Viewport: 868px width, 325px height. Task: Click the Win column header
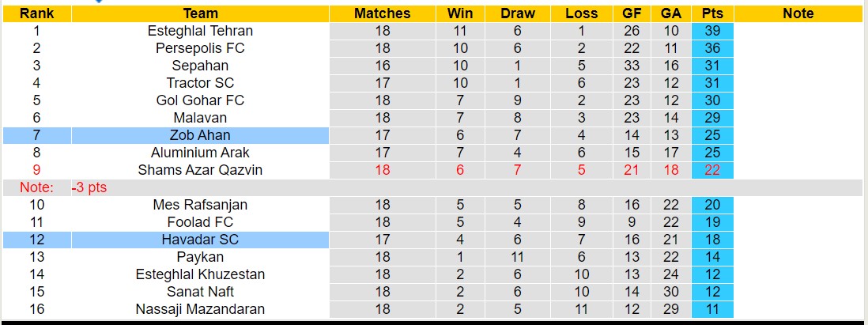coord(460,13)
